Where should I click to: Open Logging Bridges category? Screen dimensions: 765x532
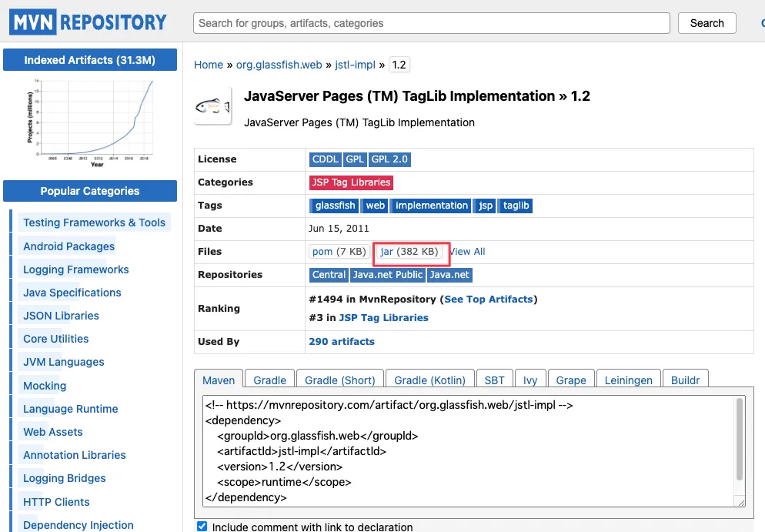pyautogui.click(x=65, y=478)
